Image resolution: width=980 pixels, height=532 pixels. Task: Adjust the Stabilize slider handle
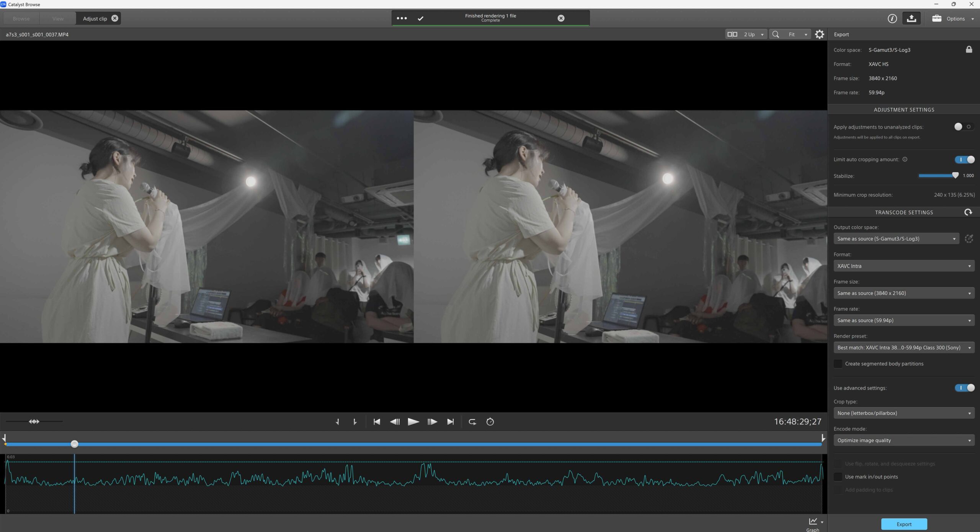coord(955,175)
